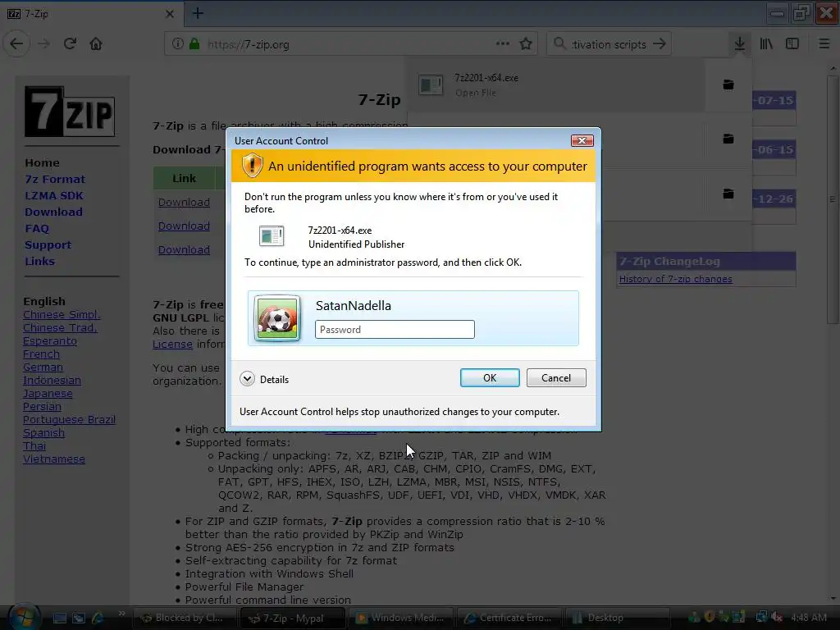Open the Links sidebar entry
This screenshot has width=840, height=630.
(x=39, y=262)
